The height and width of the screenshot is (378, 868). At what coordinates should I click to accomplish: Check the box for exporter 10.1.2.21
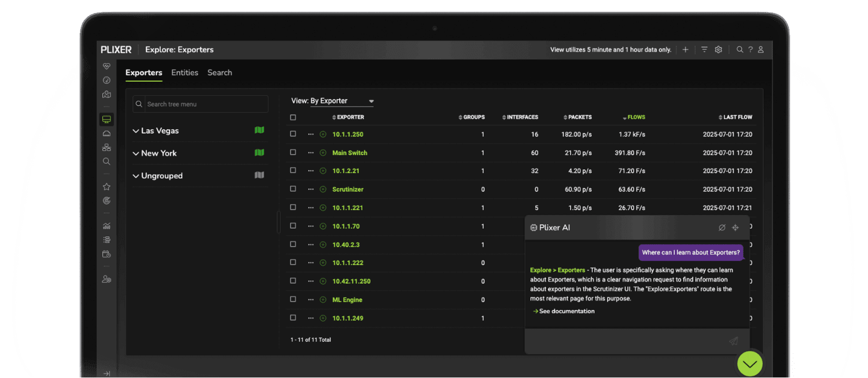pyautogui.click(x=293, y=171)
